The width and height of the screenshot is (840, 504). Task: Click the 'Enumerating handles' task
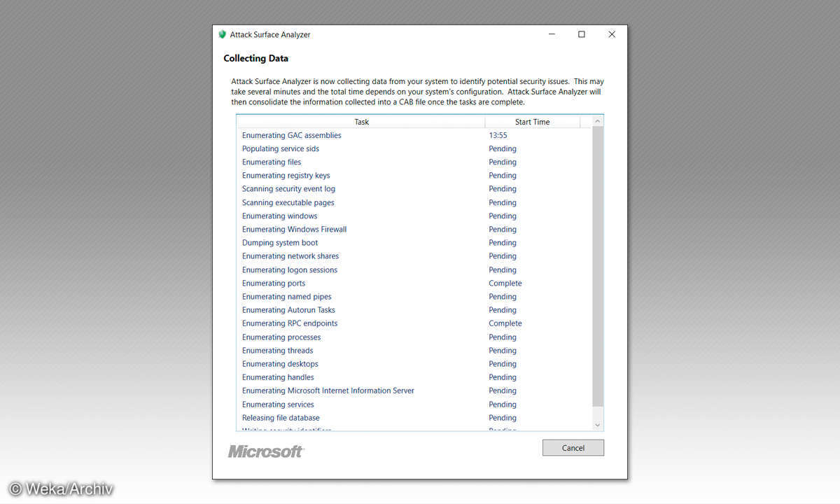[278, 377]
